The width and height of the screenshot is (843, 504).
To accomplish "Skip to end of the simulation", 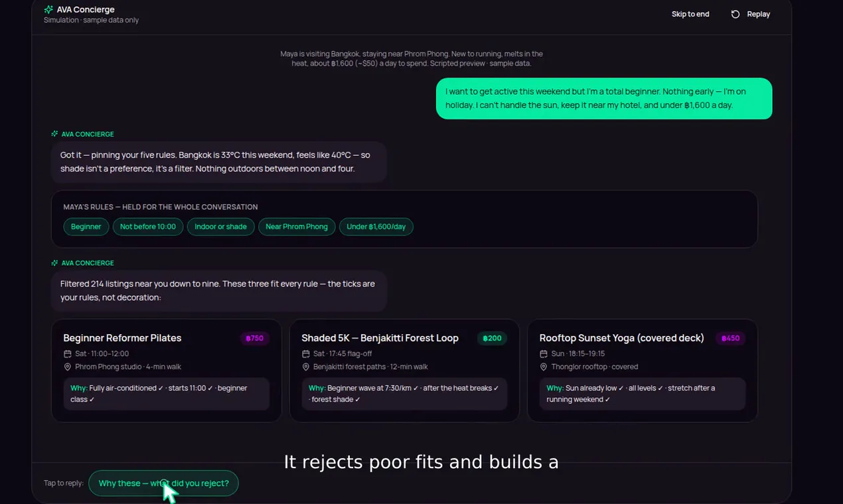I will [690, 14].
